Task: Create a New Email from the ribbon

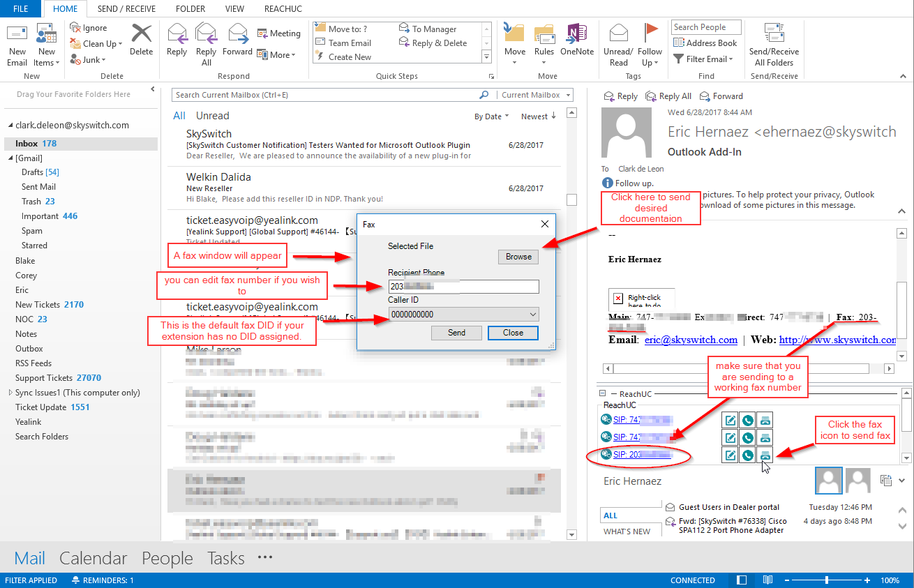Action: (17, 45)
